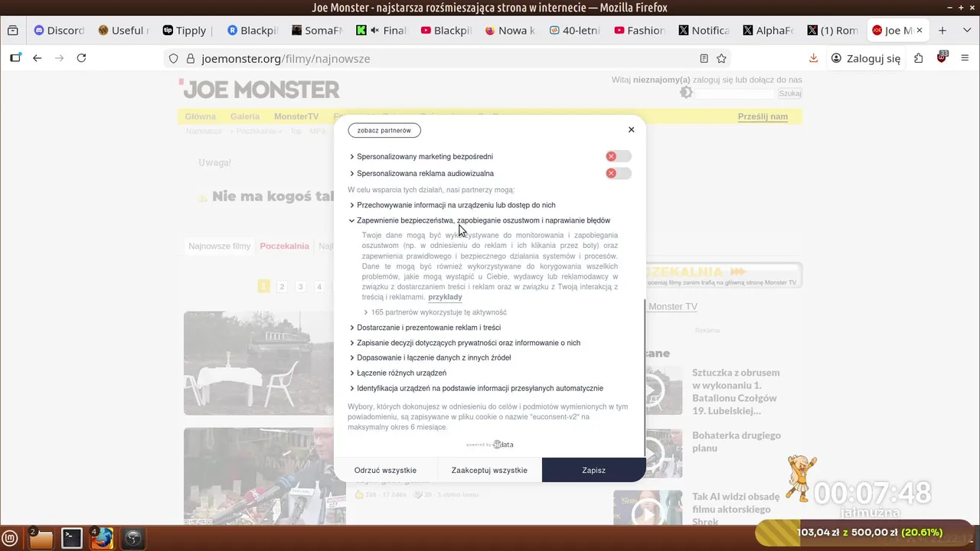This screenshot has width=980, height=551.
Task: Toggle the site dark mode sun icon
Action: coord(686,93)
